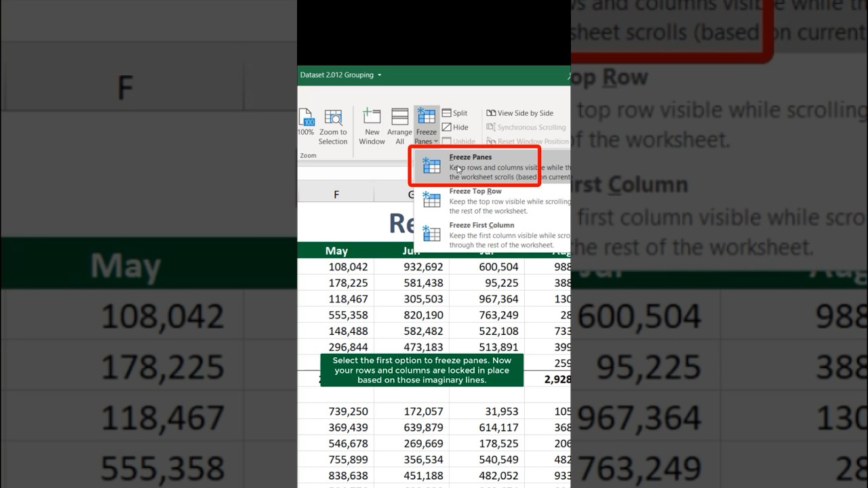
Task: Choose Freeze First Column from the menu
Action: pos(492,235)
